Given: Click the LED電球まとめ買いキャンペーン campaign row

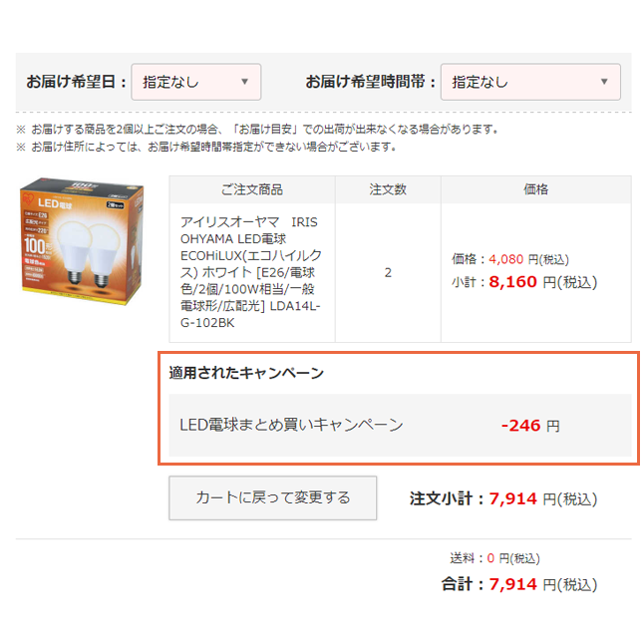Looking at the screenshot, I should click(400, 425).
